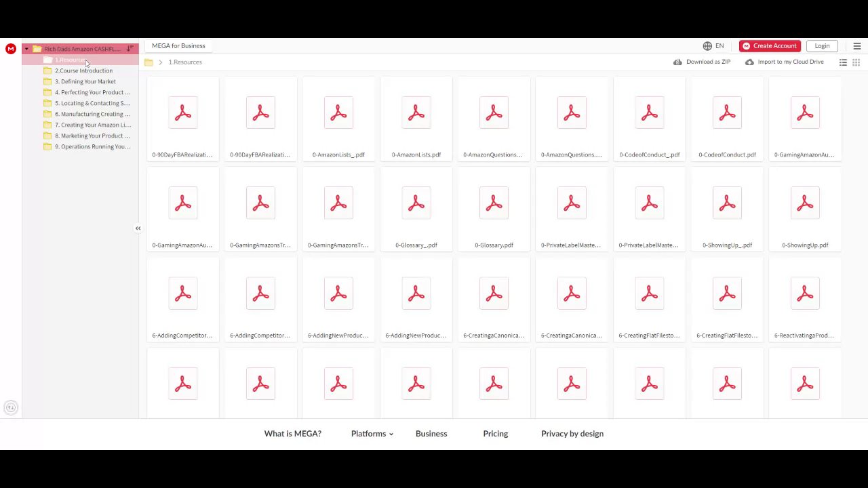Click the 6-ReactivatingaProd file name

[805, 335]
